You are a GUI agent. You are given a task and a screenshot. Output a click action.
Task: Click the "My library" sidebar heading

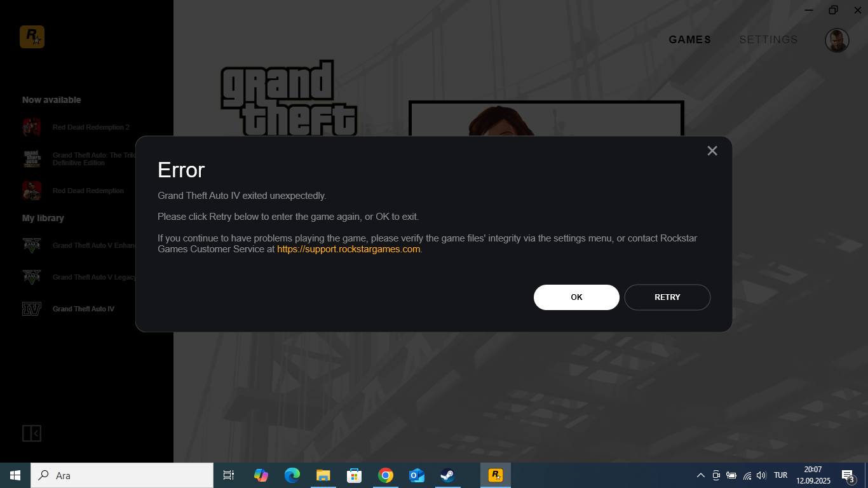[43, 218]
